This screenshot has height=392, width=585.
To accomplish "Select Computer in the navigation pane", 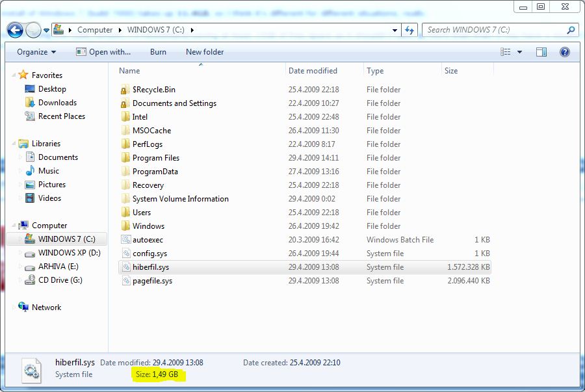I will pyautogui.click(x=49, y=226).
